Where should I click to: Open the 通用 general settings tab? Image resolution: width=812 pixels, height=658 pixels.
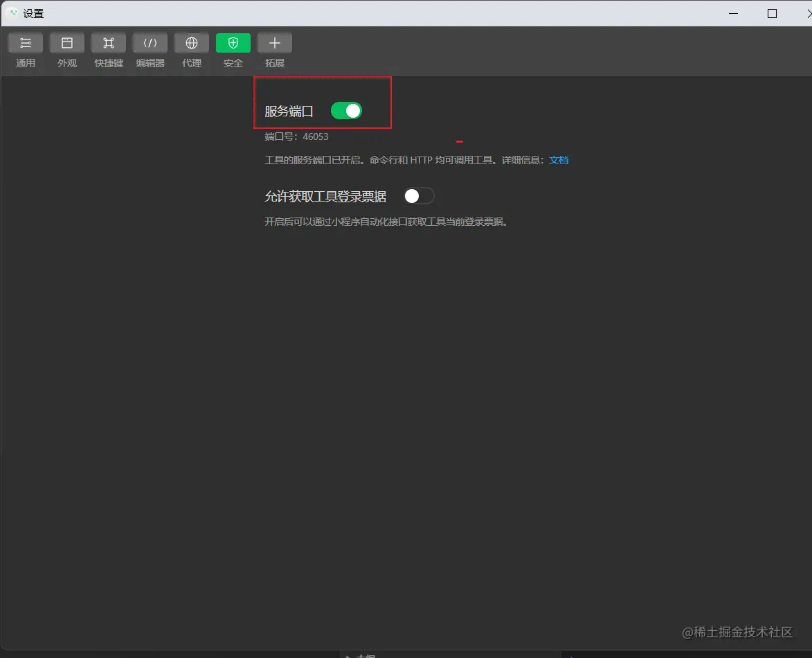[26, 51]
